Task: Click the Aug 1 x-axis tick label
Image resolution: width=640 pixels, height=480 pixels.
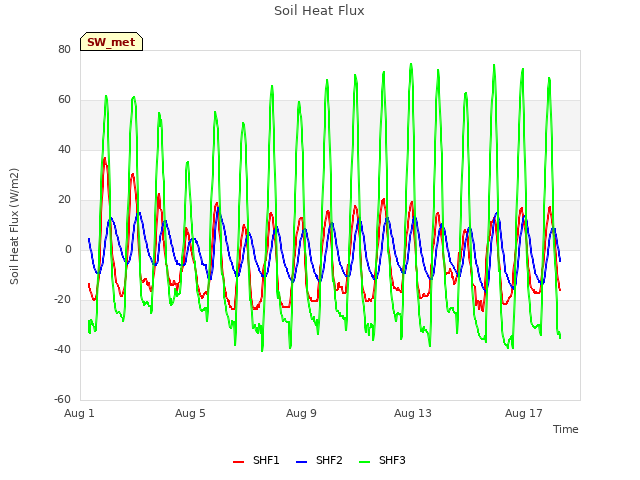Action: point(79,413)
